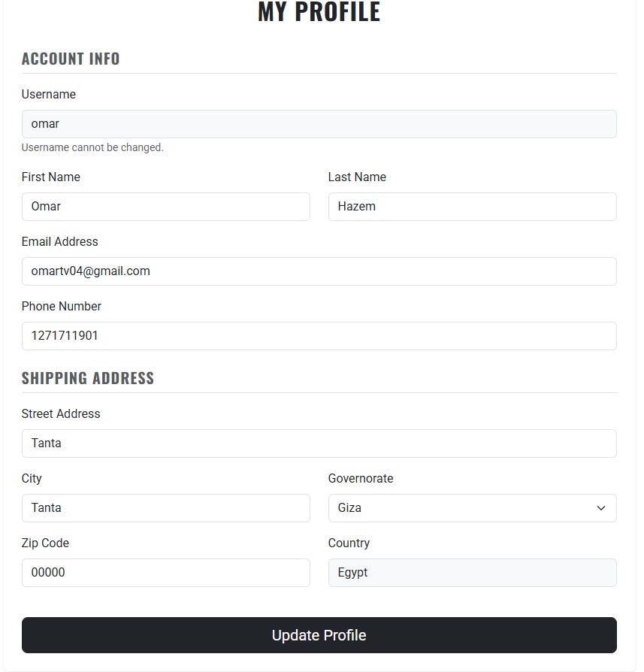
Task: Click the Email Address label
Action: (x=59, y=241)
